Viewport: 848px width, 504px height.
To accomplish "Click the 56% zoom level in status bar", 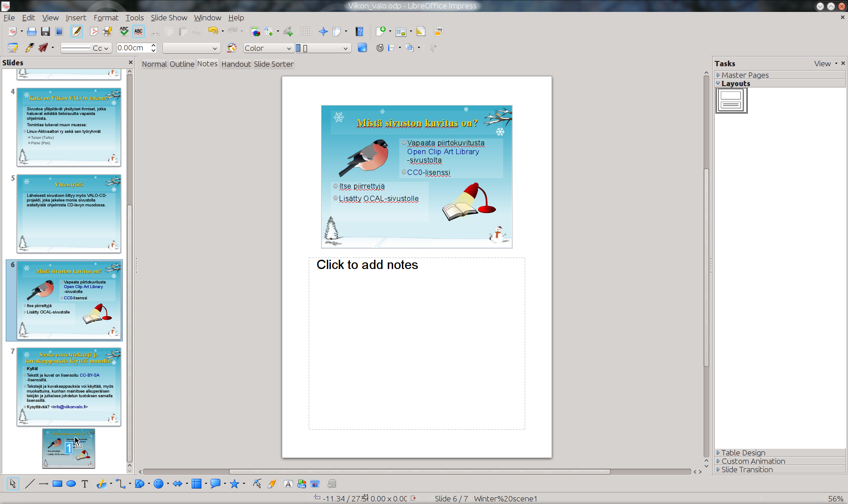I will point(835,498).
